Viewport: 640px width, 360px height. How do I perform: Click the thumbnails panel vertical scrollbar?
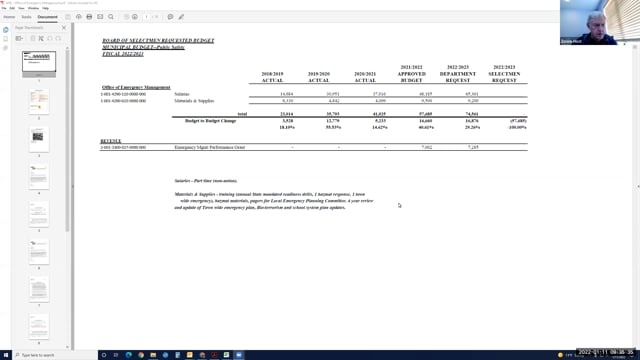[x=67, y=141]
